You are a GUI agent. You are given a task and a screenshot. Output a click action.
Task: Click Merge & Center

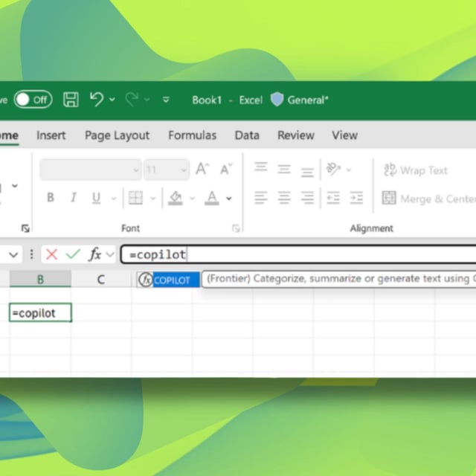pos(428,199)
